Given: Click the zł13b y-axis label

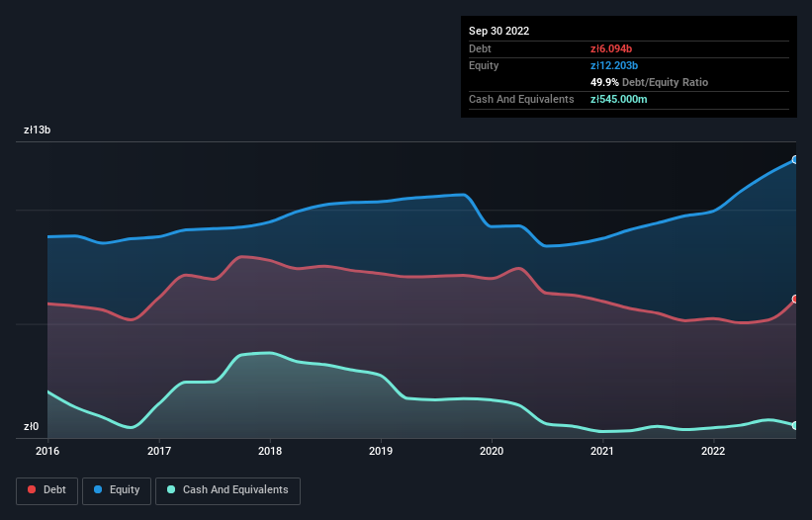Looking at the screenshot, I should coord(38,130).
